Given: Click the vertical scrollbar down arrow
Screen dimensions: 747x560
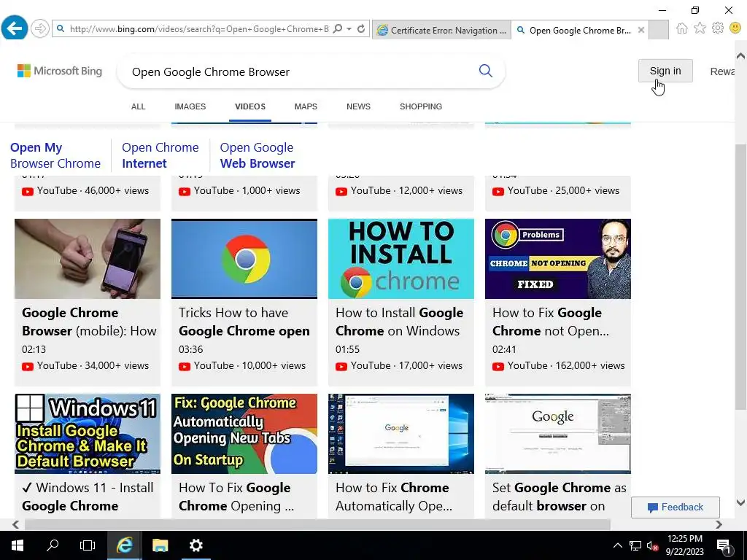Looking at the screenshot, I should tap(741, 502).
